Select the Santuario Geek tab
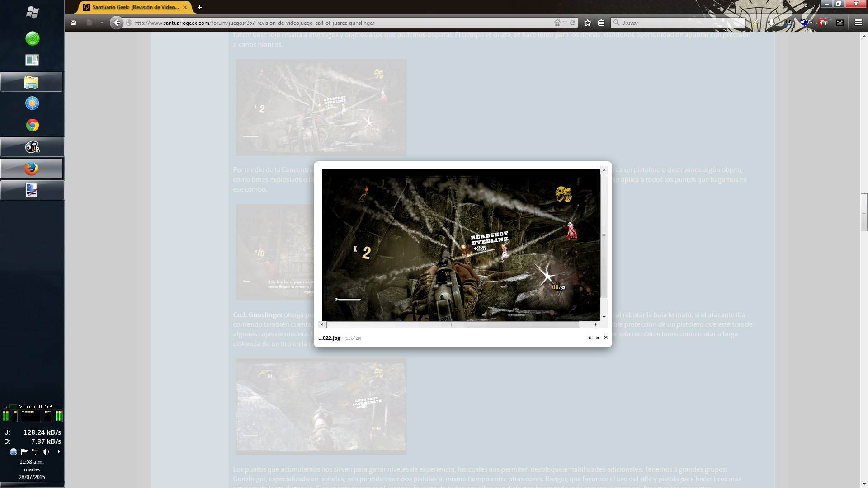868x488 pixels. (x=135, y=7)
